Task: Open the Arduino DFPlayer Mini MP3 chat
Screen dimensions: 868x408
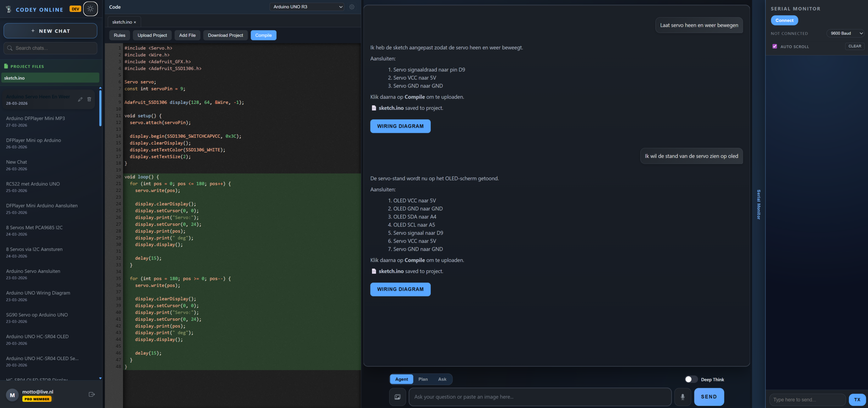Action: coord(36,118)
